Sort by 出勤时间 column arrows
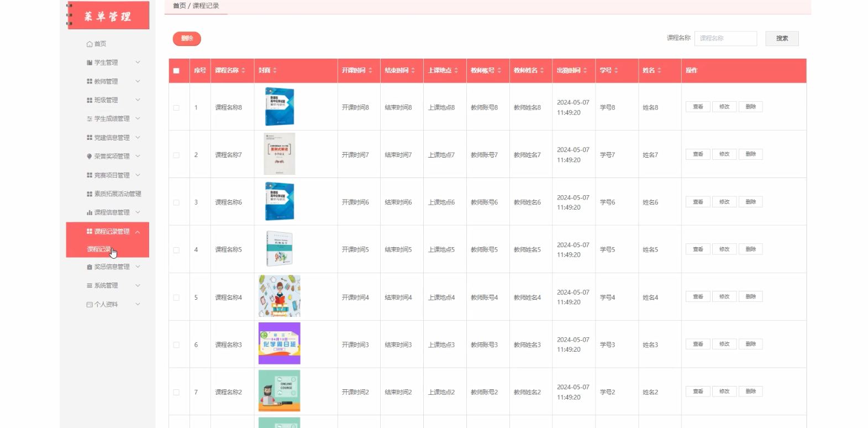Image resolution: width=868 pixels, height=428 pixels. pyautogui.click(x=585, y=71)
